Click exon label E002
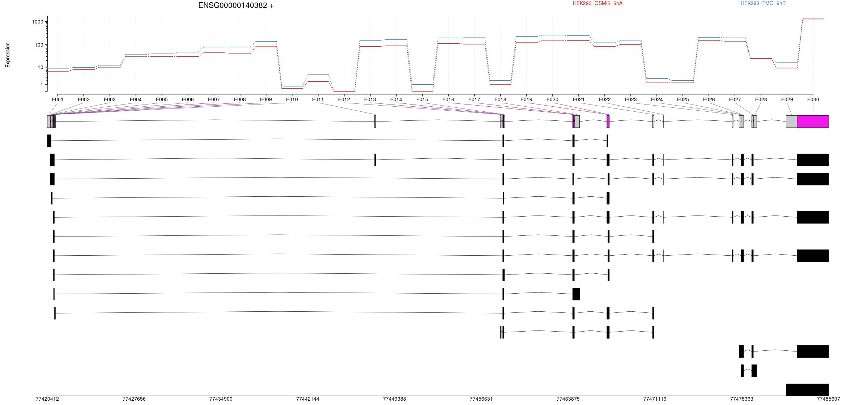 [x=84, y=99]
